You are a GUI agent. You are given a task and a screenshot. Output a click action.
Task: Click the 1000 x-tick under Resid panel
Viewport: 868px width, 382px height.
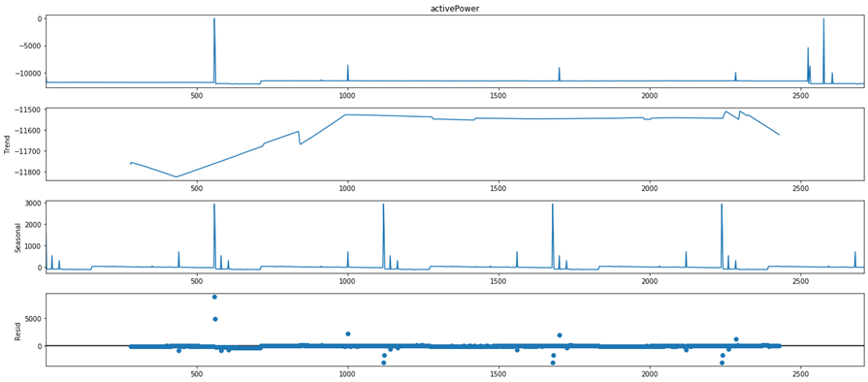[347, 374]
